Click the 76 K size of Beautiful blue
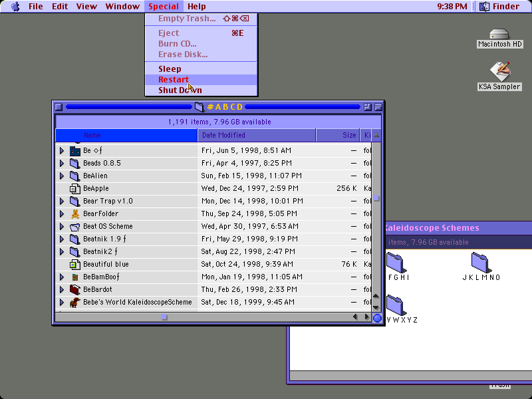 click(x=348, y=264)
